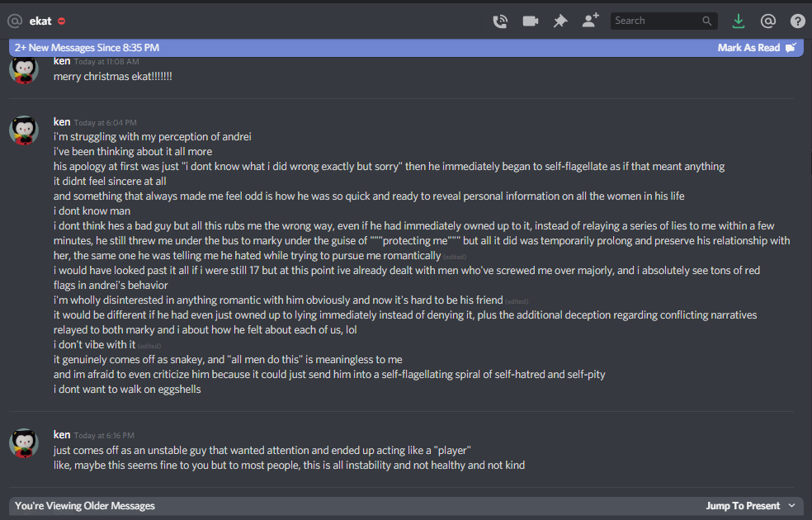Start a voice call with ekat
This screenshot has height=520, width=812.
click(500, 21)
